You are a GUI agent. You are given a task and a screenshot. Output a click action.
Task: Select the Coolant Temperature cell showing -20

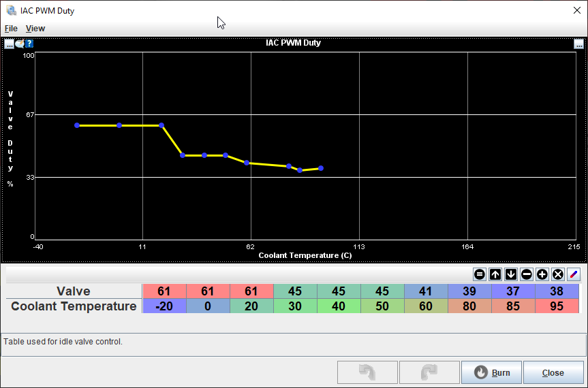[164, 306]
